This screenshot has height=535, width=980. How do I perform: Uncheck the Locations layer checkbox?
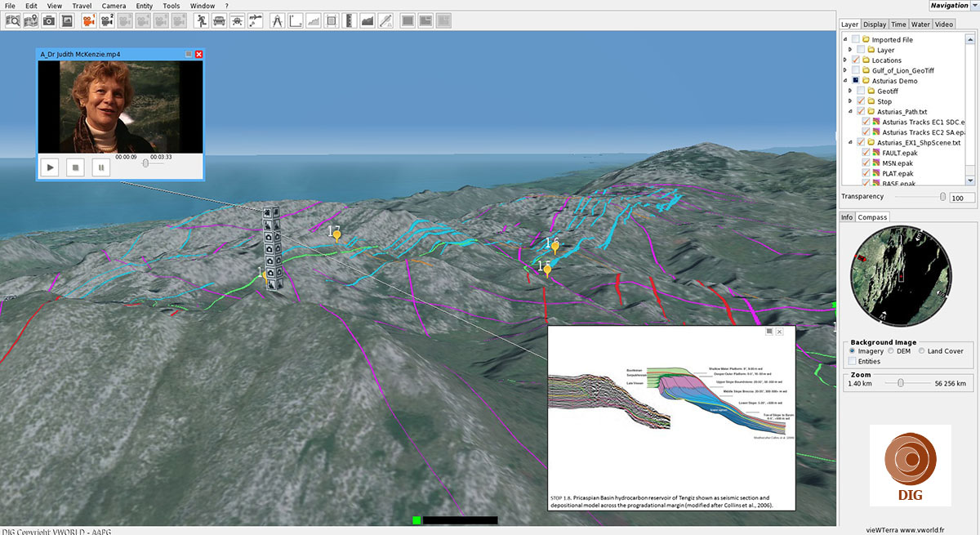pyautogui.click(x=856, y=60)
